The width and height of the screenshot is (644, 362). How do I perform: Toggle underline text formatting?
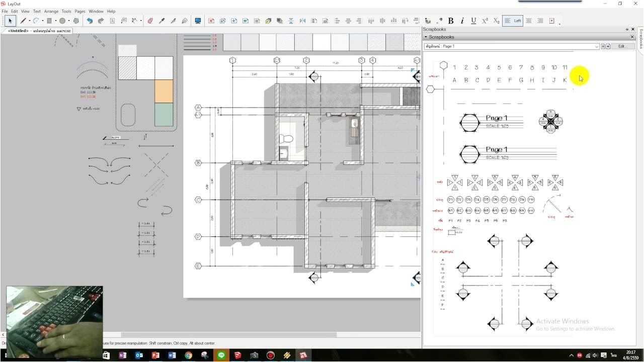473,21
